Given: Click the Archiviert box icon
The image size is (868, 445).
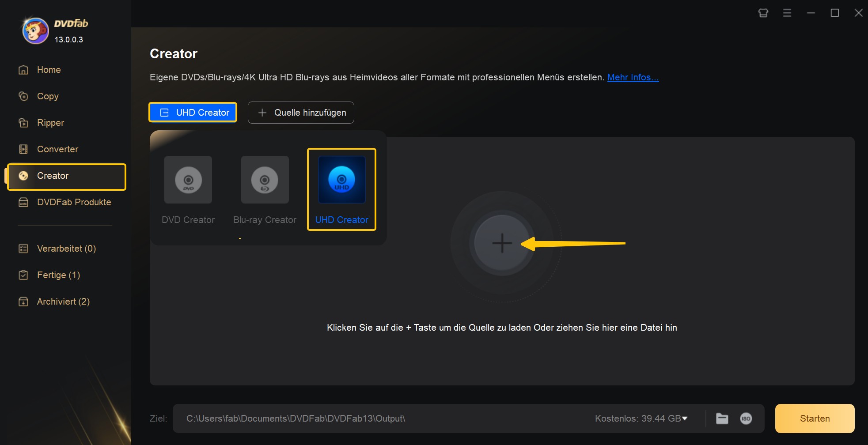Looking at the screenshot, I should [x=23, y=302].
